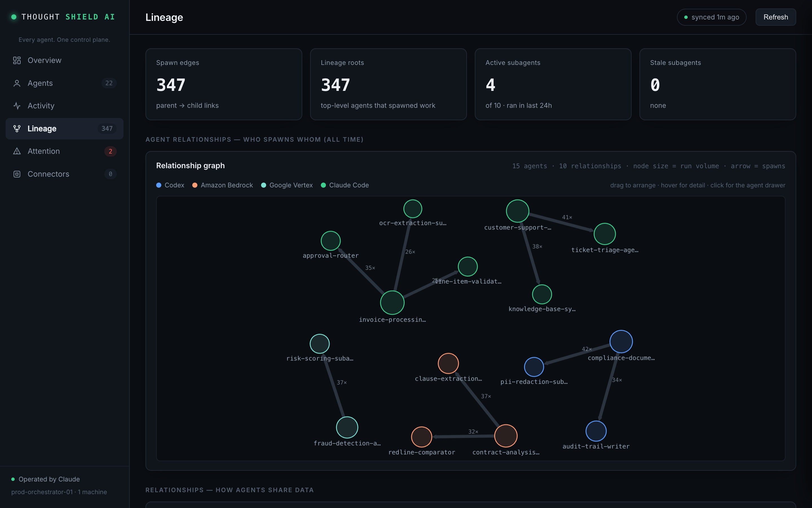
Task: Click the Activity pulse icon
Action: tap(17, 106)
